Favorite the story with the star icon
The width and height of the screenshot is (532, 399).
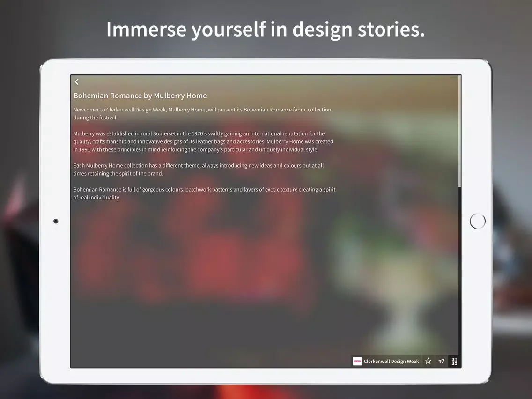pos(428,361)
